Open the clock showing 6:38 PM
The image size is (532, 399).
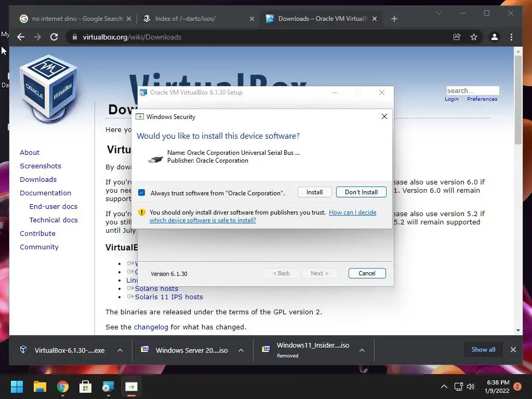click(x=497, y=387)
